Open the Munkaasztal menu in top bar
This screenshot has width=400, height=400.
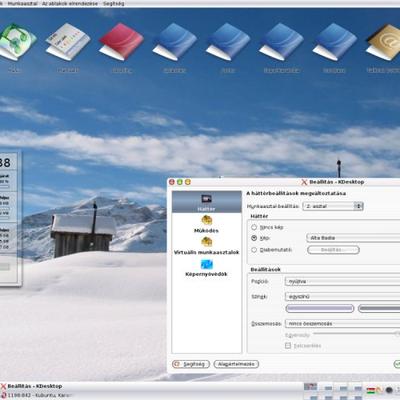click(22, 4)
